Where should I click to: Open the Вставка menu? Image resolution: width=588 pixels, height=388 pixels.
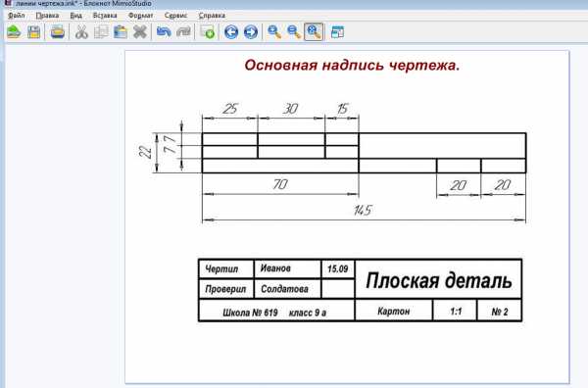105,16
